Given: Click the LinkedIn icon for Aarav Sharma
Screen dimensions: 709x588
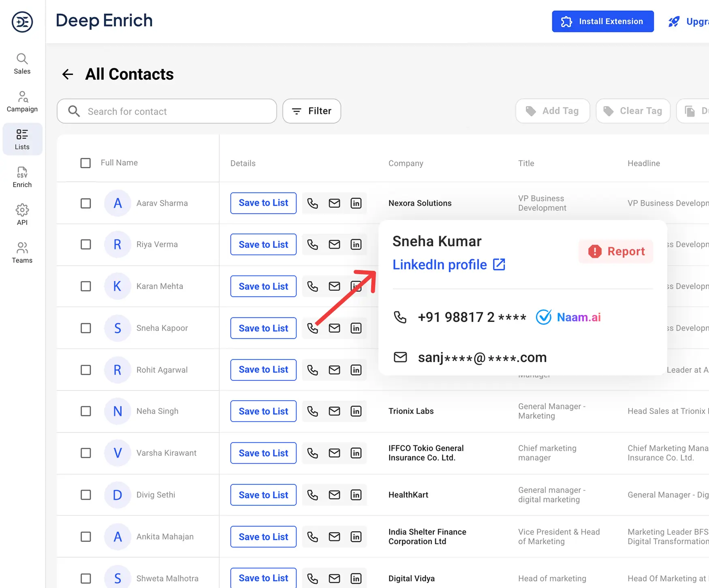Looking at the screenshot, I should point(356,203).
